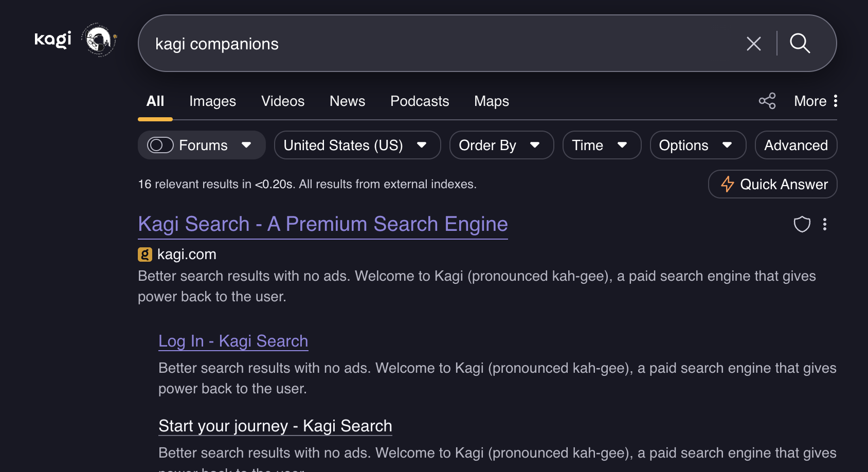
Task: Open the Log In - Kagi Search link
Action: tap(233, 341)
